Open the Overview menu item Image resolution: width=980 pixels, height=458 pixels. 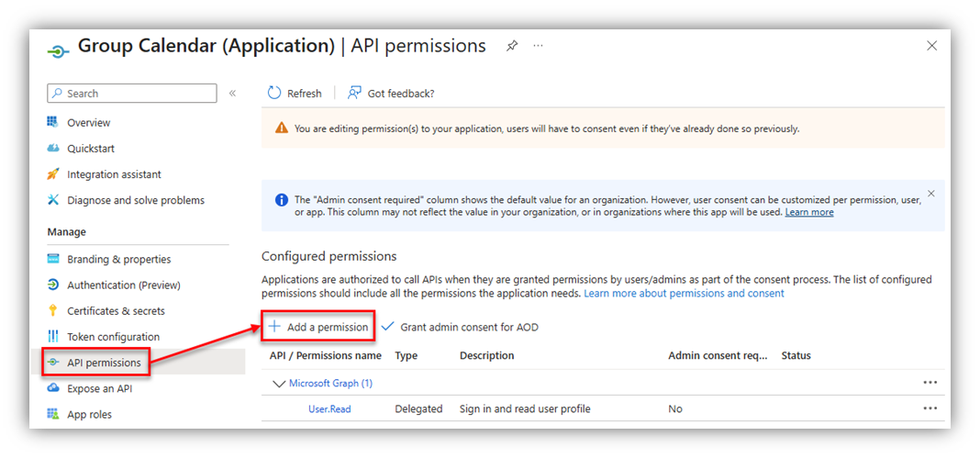coord(89,122)
